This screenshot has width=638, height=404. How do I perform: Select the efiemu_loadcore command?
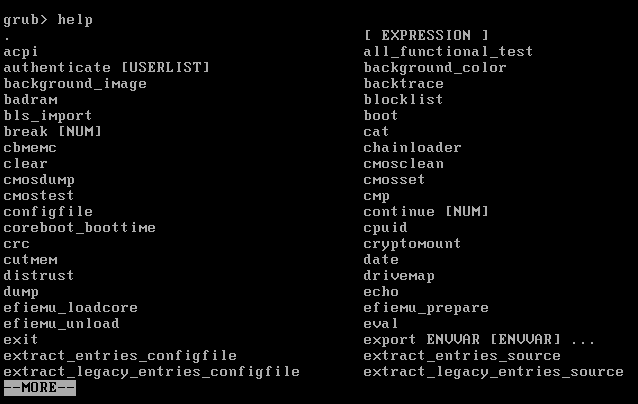tap(70, 308)
